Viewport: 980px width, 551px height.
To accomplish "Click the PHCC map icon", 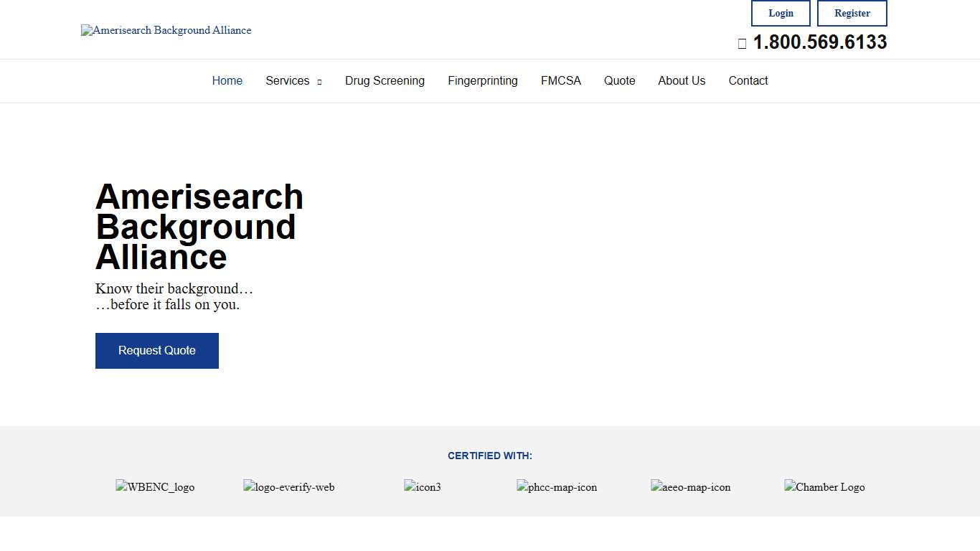I will point(557,486).
